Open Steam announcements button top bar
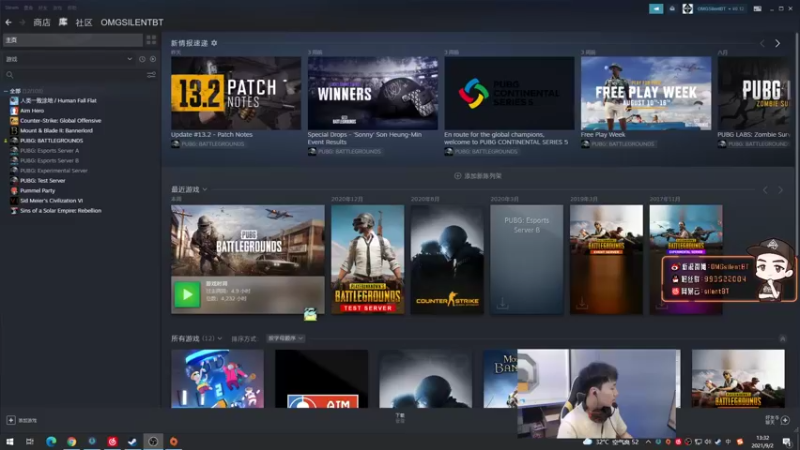This screenshot has height=450, width=800. point(656,9)
